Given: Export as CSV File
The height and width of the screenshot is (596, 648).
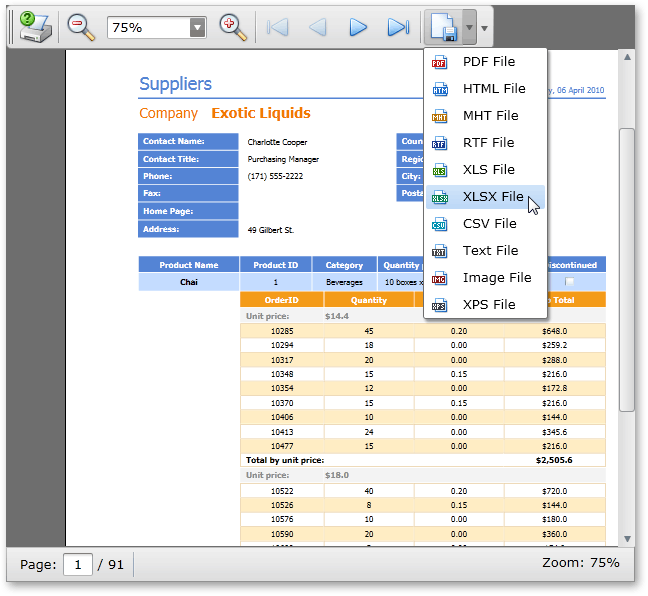Looking at the screenshot, I should pyautogui.click(x=489, y=224).
